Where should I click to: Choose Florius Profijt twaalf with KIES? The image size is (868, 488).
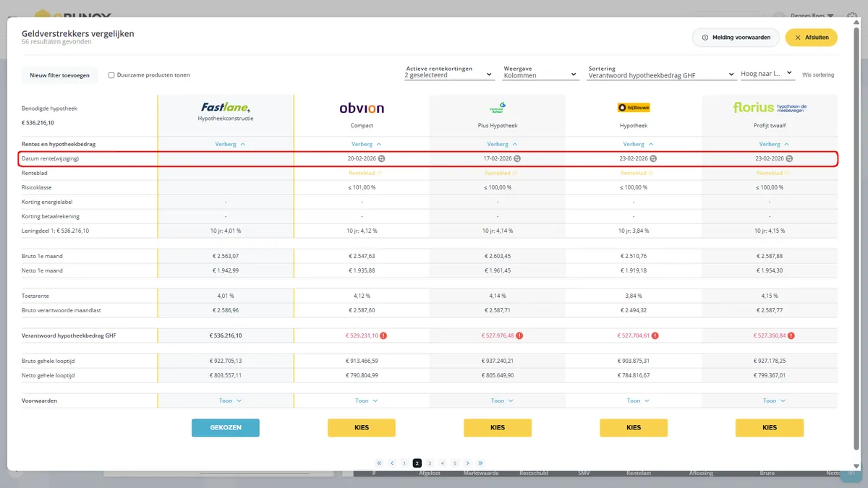coord(770,427)
